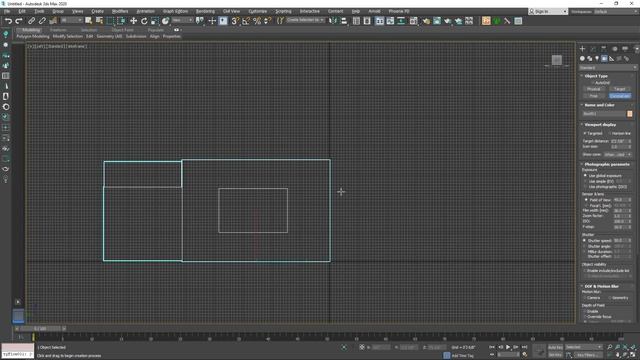This screenshot has height=360, width=640.
Task: Click the camera name input field
Action: (604, 114)
